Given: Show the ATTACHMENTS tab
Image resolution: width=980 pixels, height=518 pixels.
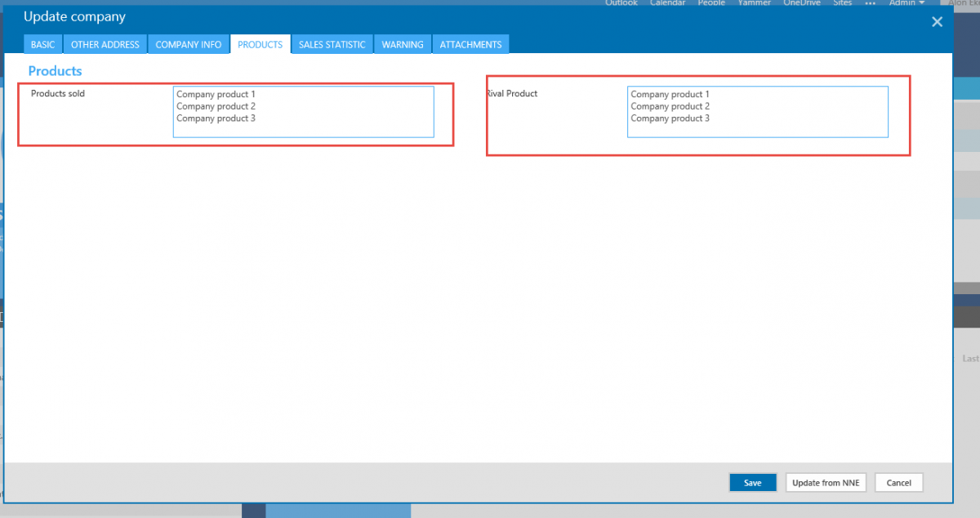Looking at the screenshot, I should [470, 45].
